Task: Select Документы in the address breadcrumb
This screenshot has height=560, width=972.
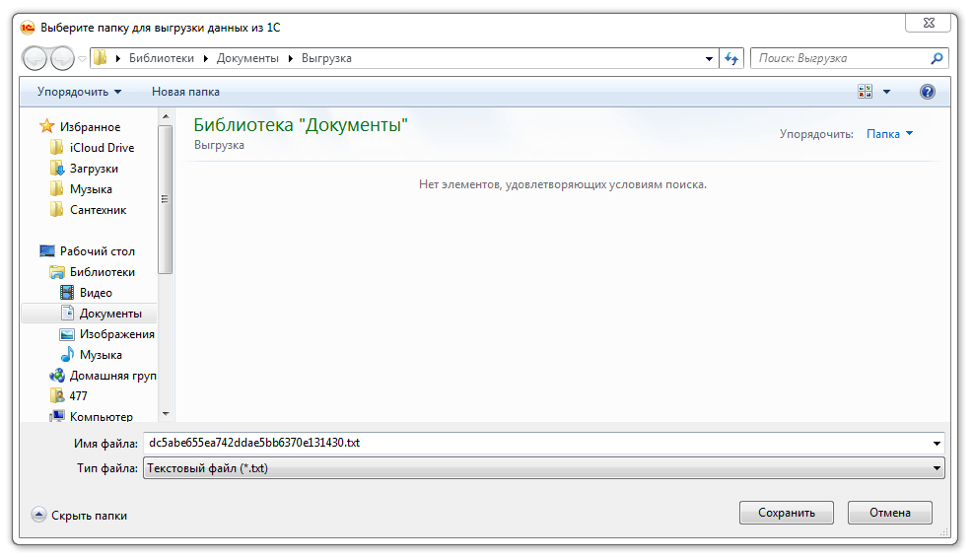Action: [247, 58]
